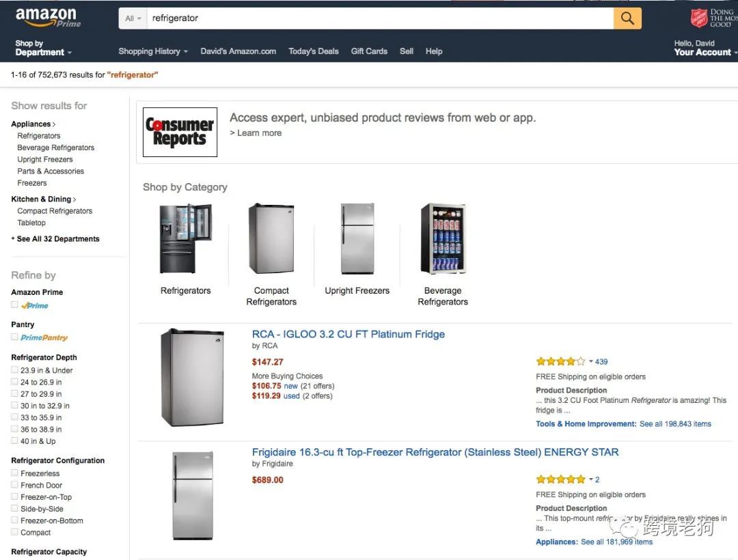Click the orange search magnifier button
This screenshot has height=560, width=738.
click(x=627, y=18)
